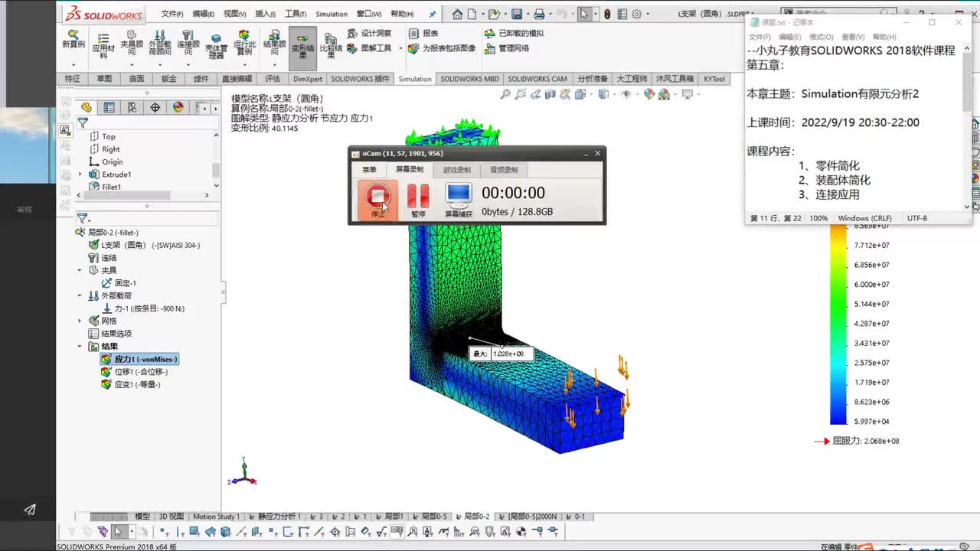This screenshot has width=980, height=551.
Task: Open PropertyManager tab icon
Action: point(109,108)
